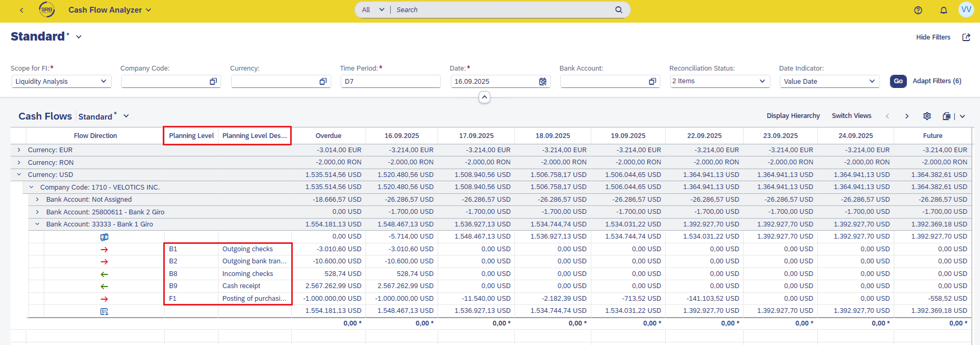Click Display Hierarchy button
Viewport: 980px width, 345px height.
[x=793, y=116]
